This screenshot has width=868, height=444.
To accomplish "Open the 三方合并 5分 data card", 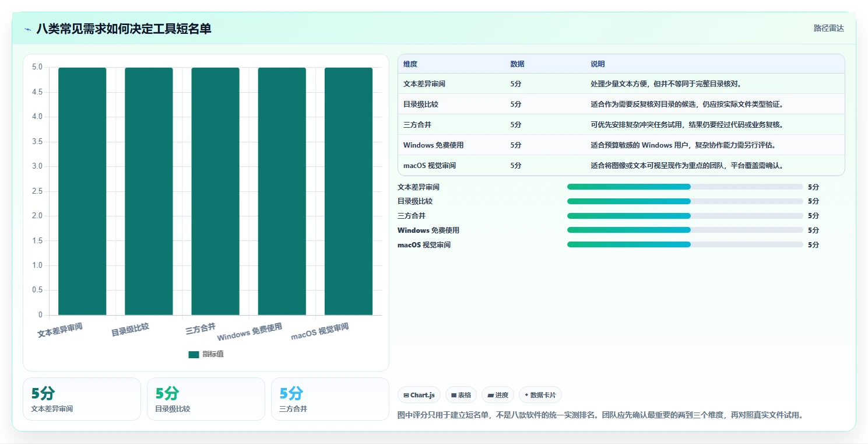I will (330, 399).
